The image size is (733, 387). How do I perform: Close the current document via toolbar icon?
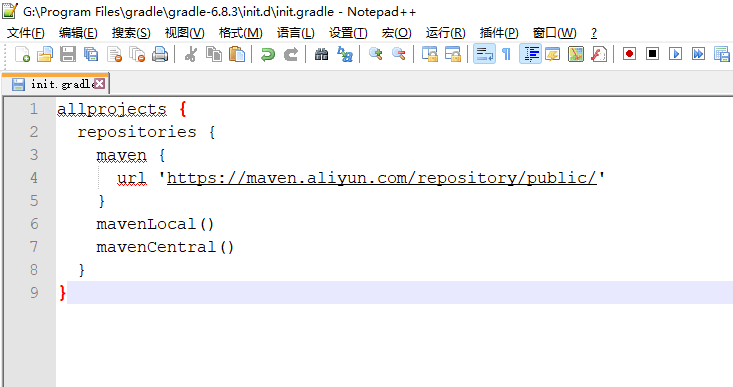[114, 54]
